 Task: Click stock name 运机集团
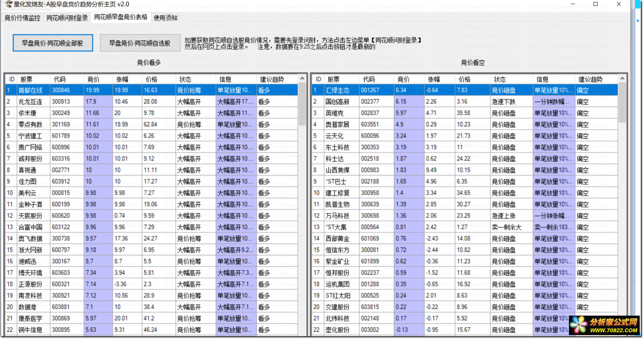(x=337, y=284)
